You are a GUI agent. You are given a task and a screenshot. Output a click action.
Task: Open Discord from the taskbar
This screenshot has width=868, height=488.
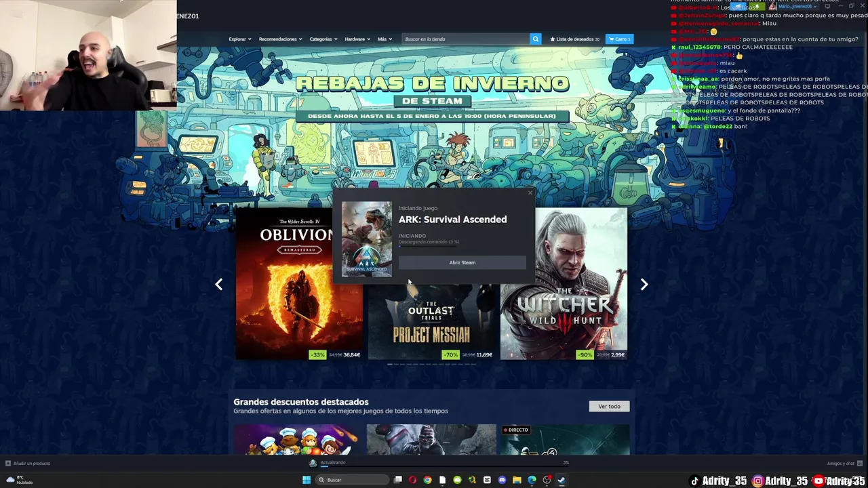pyautogui.click(x=502, y=480)
